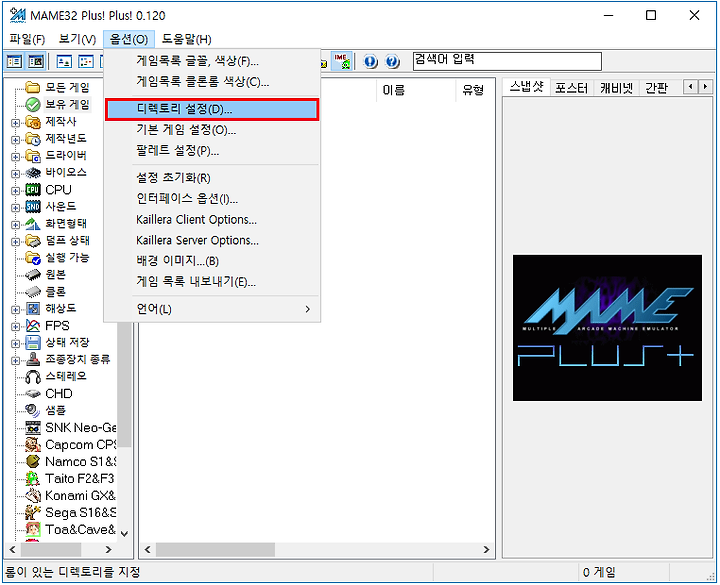Click the 스테레오 headphones icon
The height and width of the screenshot is (585, 720).
click(33, 377)
